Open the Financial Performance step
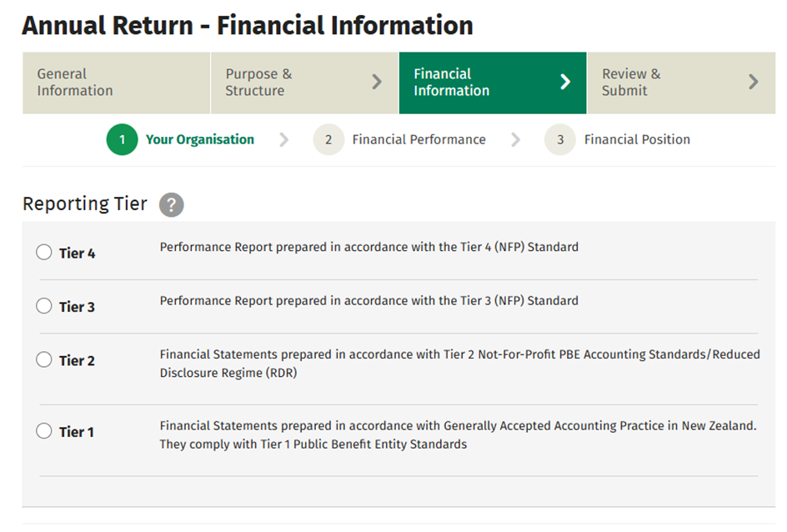Viewport: 787px width, 532px height. 419,139
